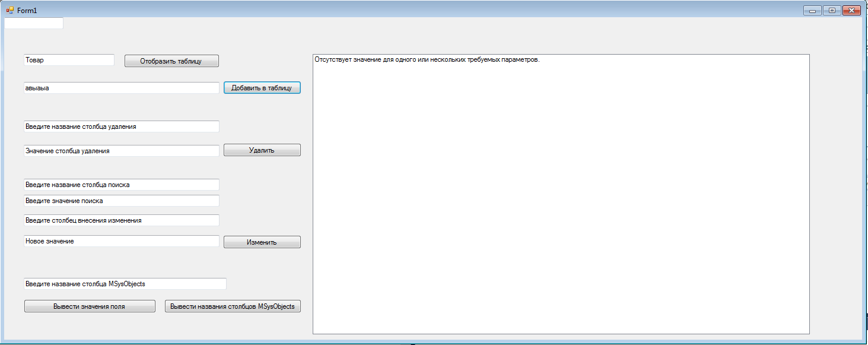Focus the 'Товар' table name field
Screen dimensions: 868x345
69,60
